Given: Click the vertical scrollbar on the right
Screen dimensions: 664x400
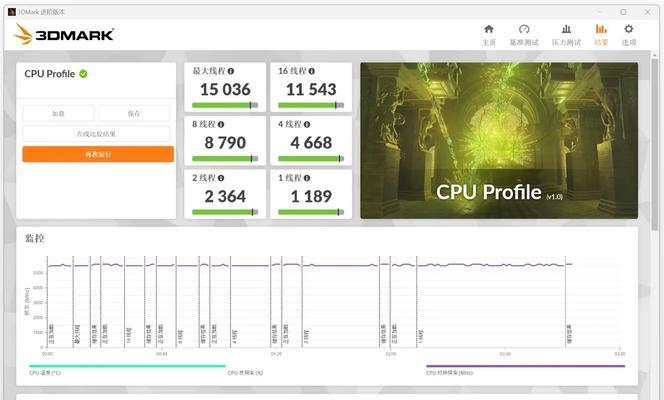Looking at the screenshot, I should pyautogui.click(x=656, y=144).
